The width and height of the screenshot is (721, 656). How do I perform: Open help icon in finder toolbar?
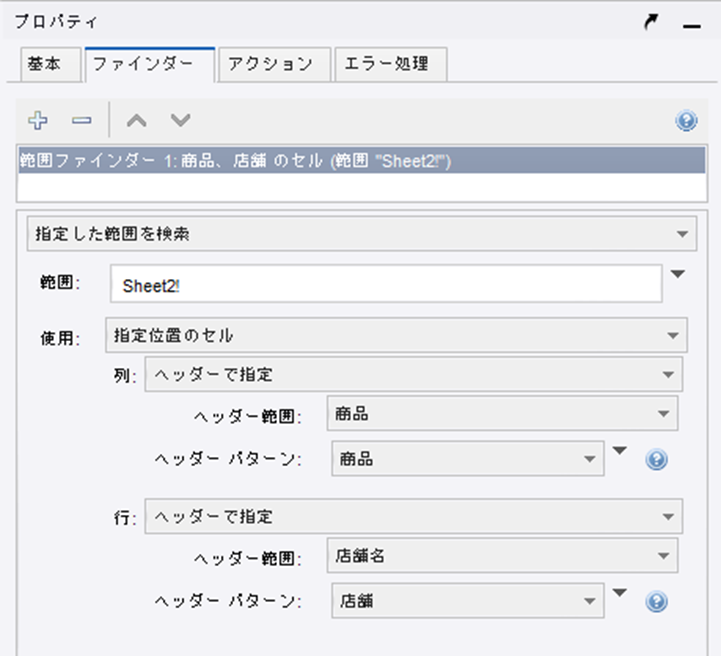[686, 121]
